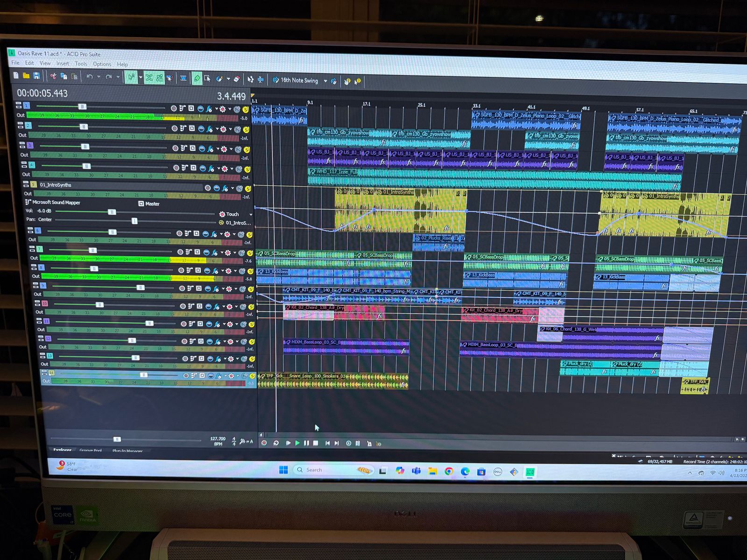Arm track 6 for recording
The image size is (747, 560).
pyautogui.click(x=179, y=233)
